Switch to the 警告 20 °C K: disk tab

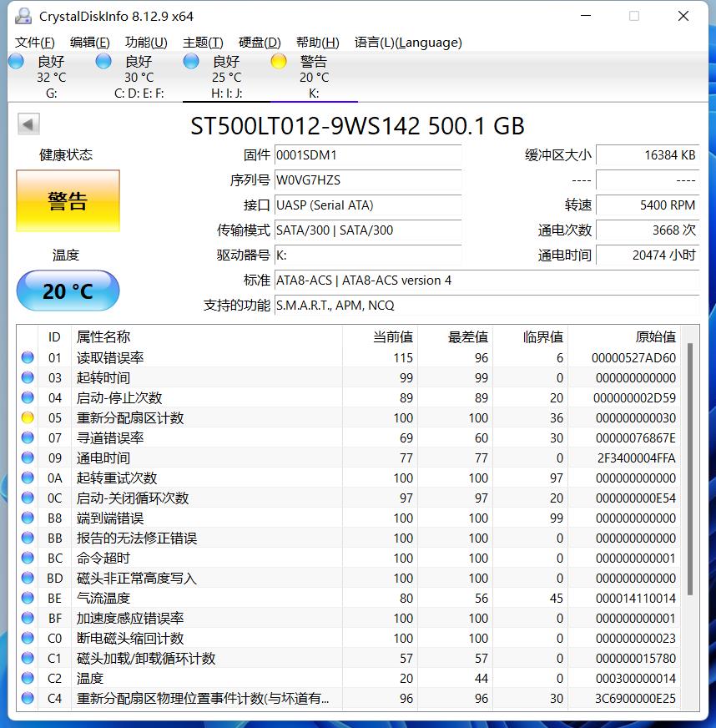tap(314, 77)
